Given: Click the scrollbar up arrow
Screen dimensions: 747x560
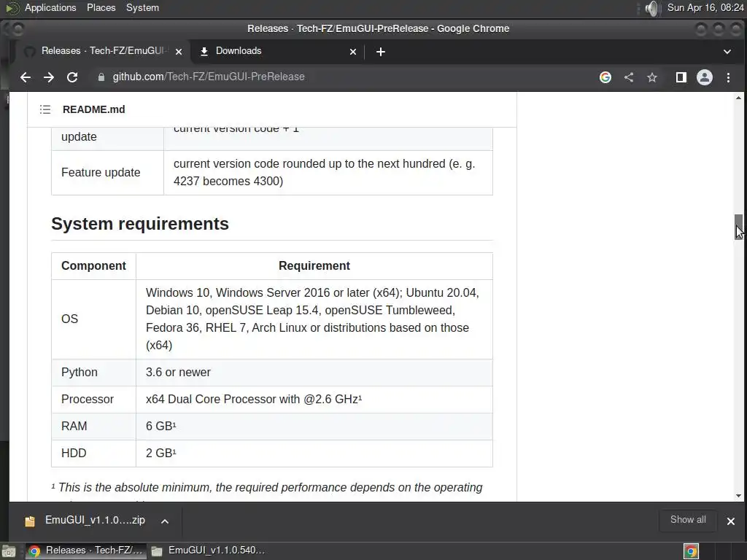Looking at the screenshot, I should (x=738, y=98).
